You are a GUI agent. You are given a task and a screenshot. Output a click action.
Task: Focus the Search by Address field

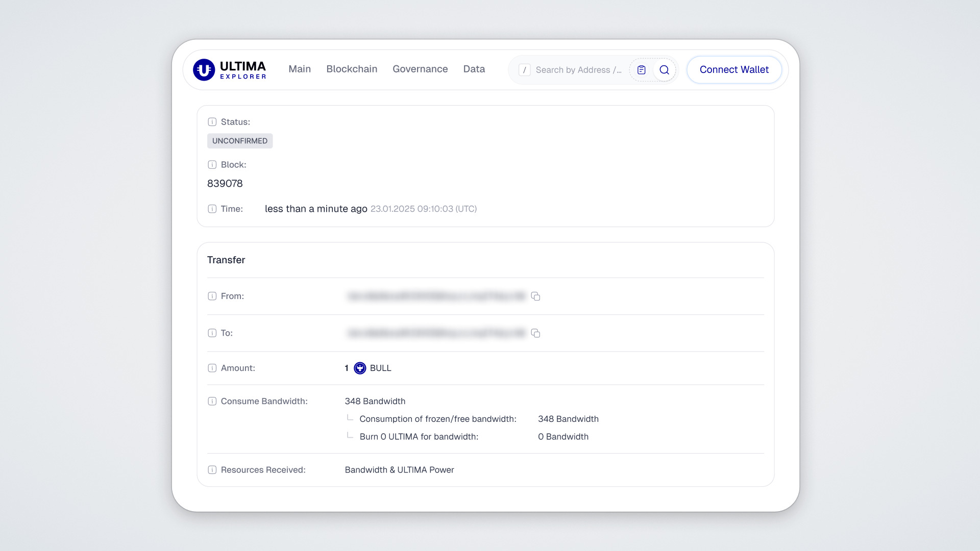point(578,70)
